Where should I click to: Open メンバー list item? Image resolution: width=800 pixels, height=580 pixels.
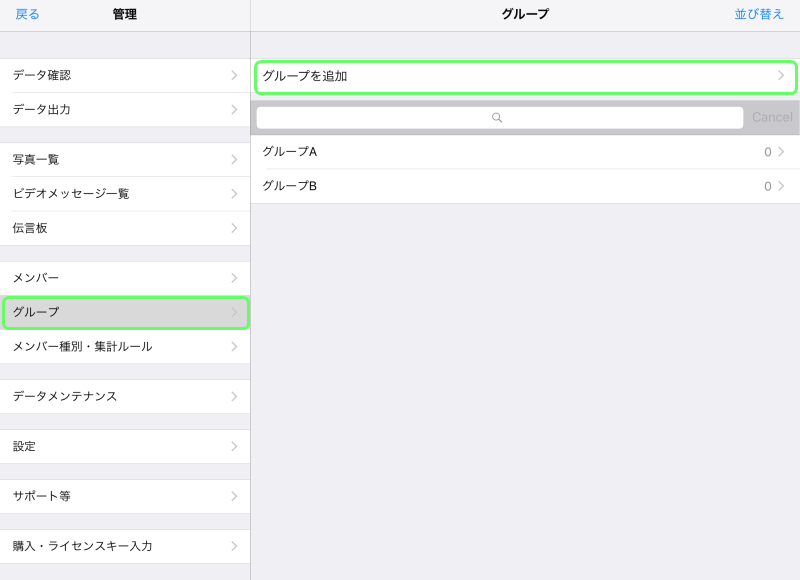125,278
